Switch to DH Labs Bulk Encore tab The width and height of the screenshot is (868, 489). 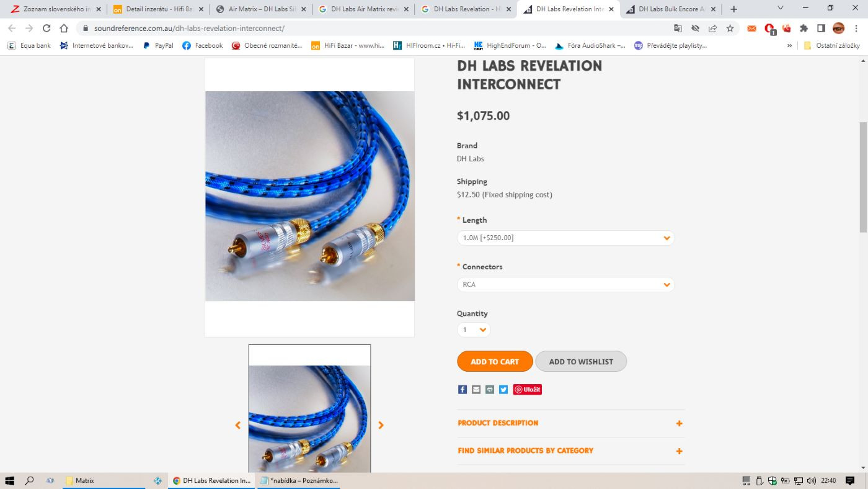[x=670, y=9]
